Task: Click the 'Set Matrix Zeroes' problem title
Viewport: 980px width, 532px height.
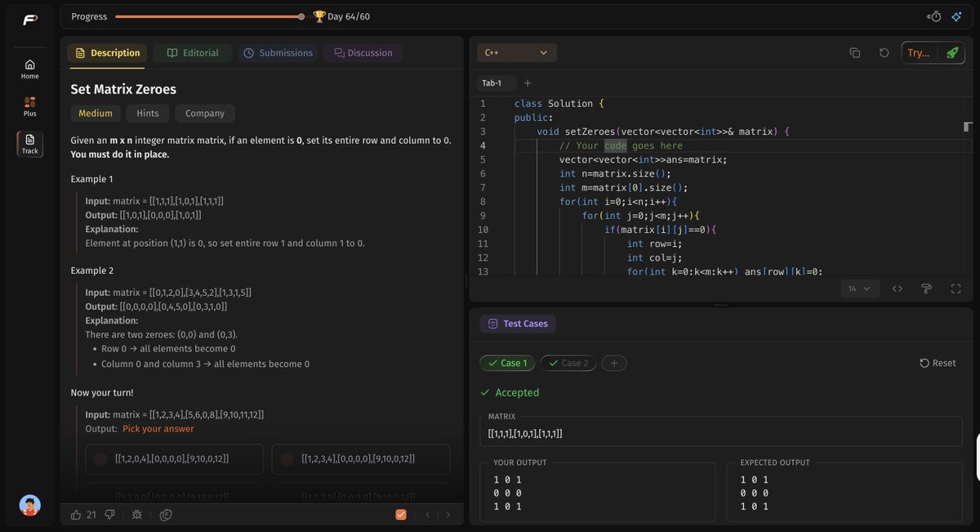Action: click(x=123, y=89)
